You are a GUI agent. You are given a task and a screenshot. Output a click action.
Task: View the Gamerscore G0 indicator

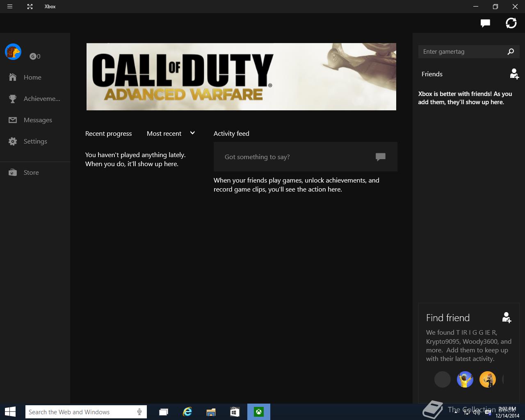pos(35,57)
